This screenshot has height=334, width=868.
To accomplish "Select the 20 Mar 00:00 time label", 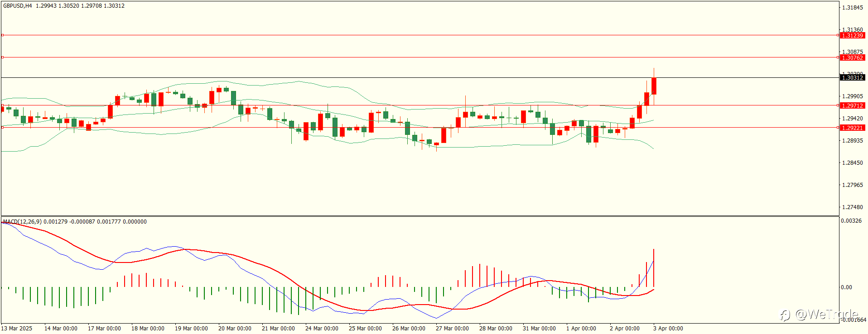I will (235, 329).
